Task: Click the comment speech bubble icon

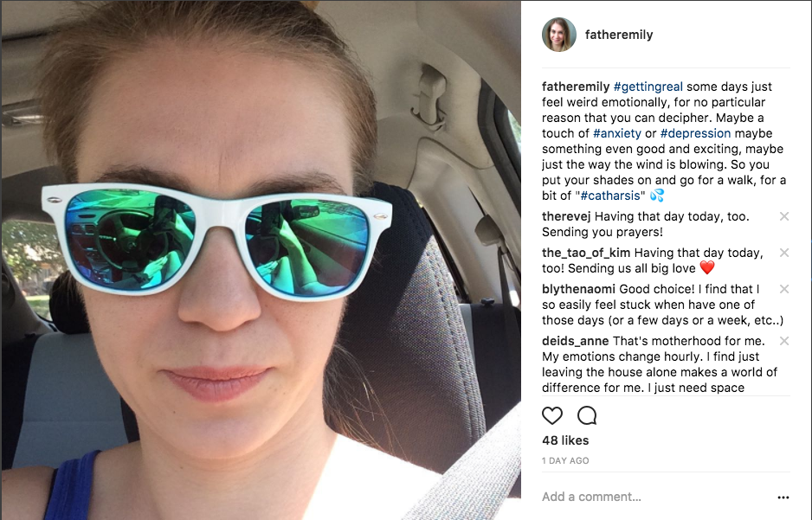Action: point(587,415)
